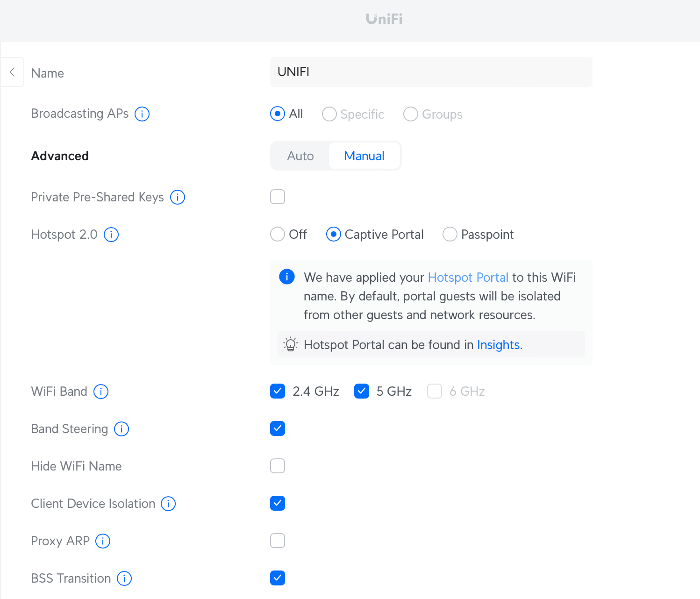Disable Band Steering checkbox
The image size is (700, 599).
[278, 428]
